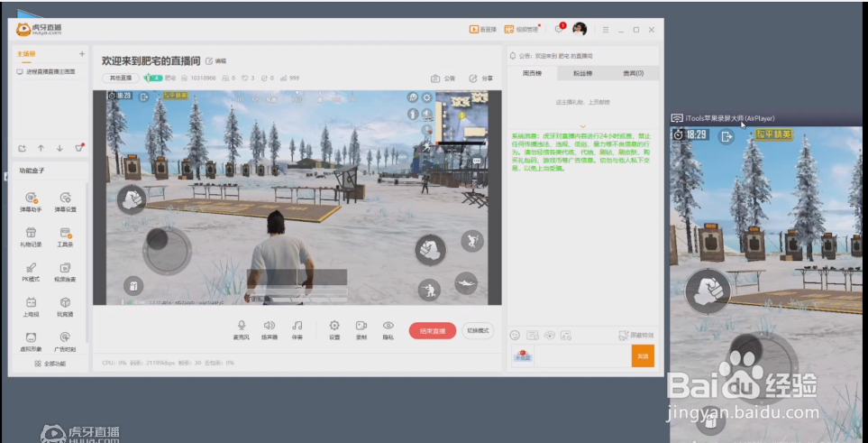Screen dimensions: 868x443
Task: Open the chat color palette icon
Action: [550, 335]
